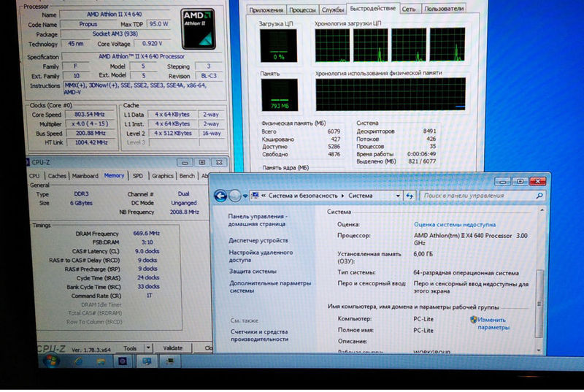Click the shield icon beside Изменить параметры
Viewport: 584px width, 392px height.
pos(473,320)
